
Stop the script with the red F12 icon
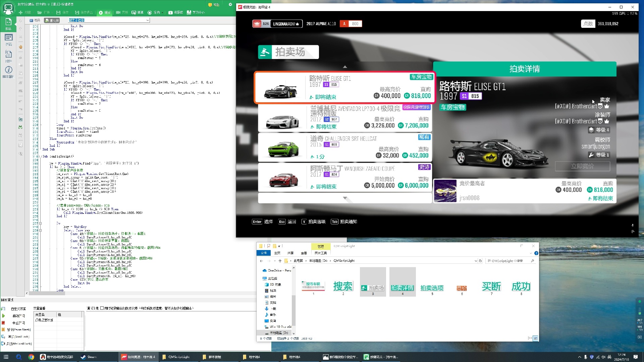click(x=3, y=323)
